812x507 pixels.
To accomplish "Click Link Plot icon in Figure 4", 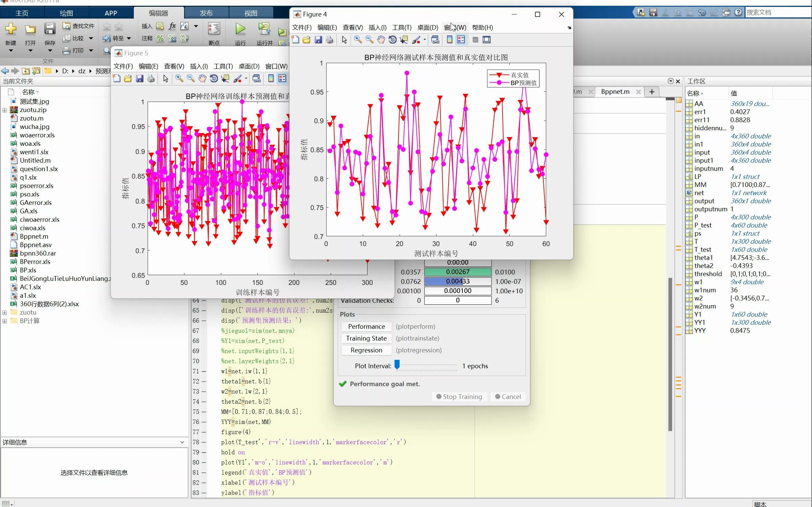I will (x=435, y=40).
